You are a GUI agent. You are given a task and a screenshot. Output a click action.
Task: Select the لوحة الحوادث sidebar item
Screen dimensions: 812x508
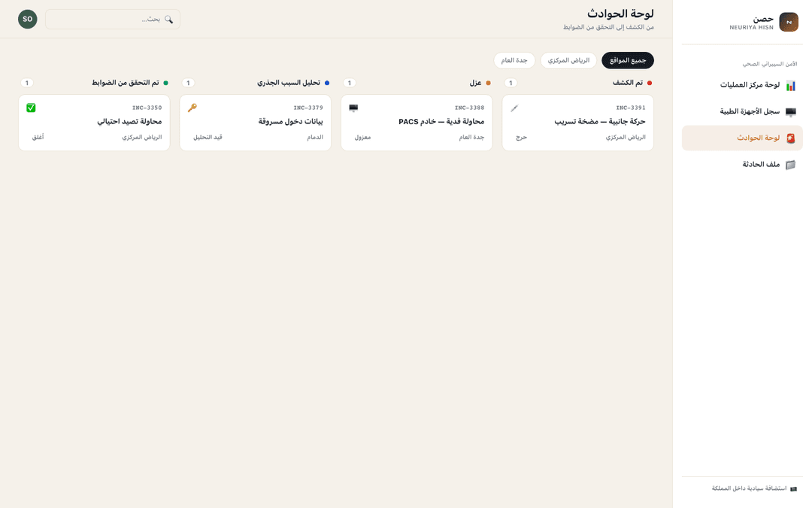pos(742,138)
